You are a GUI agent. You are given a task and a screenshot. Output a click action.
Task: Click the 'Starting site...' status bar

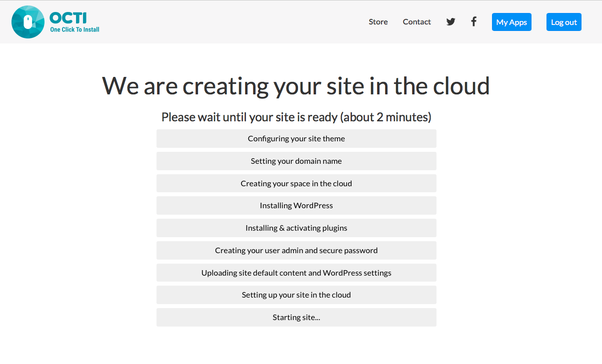coord(296,318)
